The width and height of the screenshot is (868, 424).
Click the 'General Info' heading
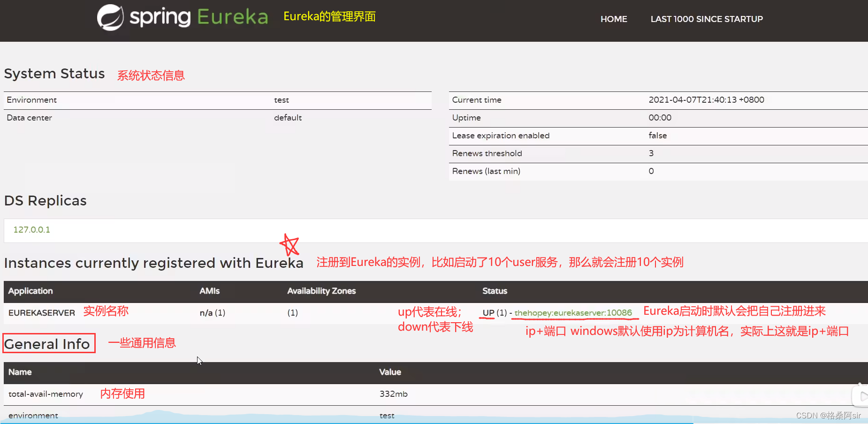47,344
